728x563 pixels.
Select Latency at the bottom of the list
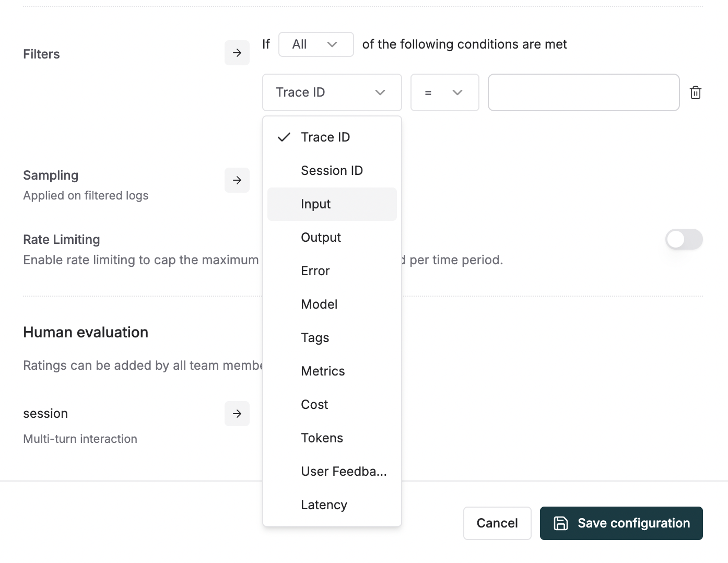click(324, 505)
